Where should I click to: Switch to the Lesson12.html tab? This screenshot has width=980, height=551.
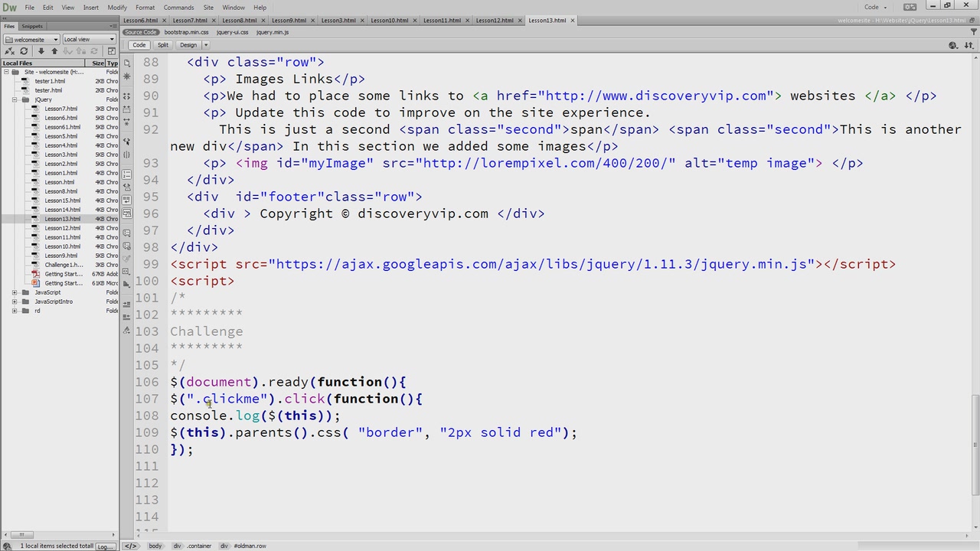click(x=495, y=21)
